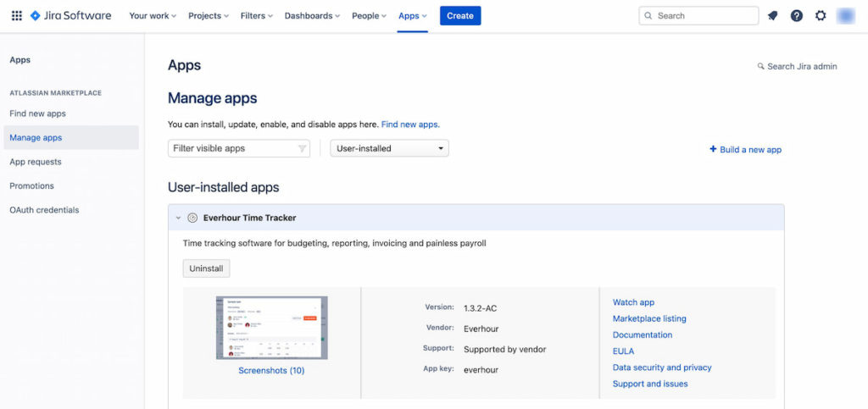This screenshot has width=868, height=409.
Task: Open the app switcher grid icon
Action: (17, 15)
